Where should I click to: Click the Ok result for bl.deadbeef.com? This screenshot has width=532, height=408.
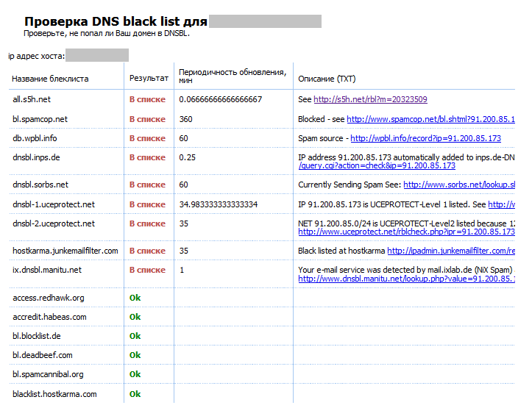pyautogui.click(x=135, y=355)
